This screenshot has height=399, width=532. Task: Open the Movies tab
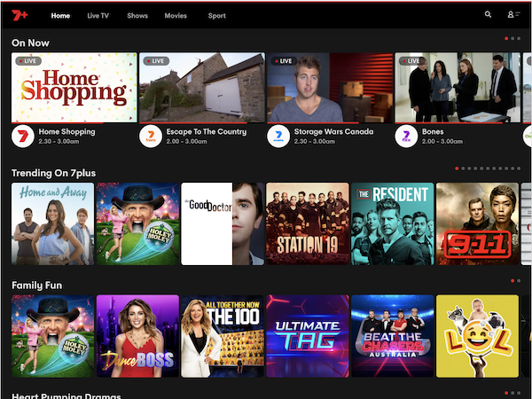[176, 16]
